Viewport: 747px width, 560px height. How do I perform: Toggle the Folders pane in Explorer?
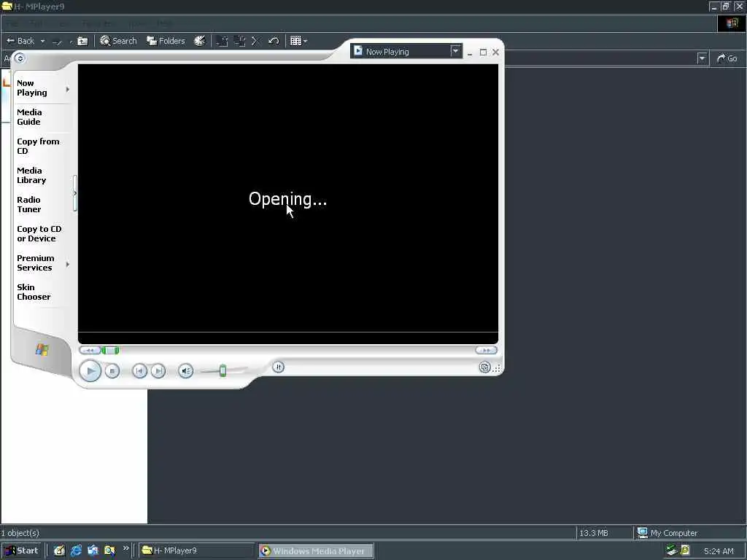pyautogui.click(x=166, y=41)
